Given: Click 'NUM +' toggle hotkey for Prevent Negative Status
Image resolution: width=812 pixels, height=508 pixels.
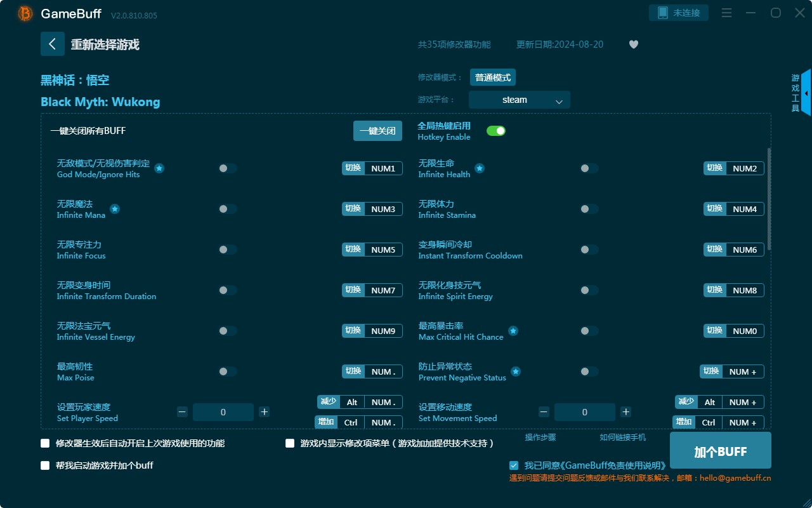Looking at the screenshot, I should [x=743, y=371].
